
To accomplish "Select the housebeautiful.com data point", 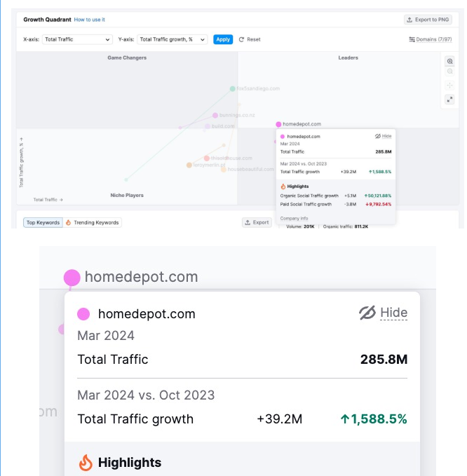I will 224,170.
